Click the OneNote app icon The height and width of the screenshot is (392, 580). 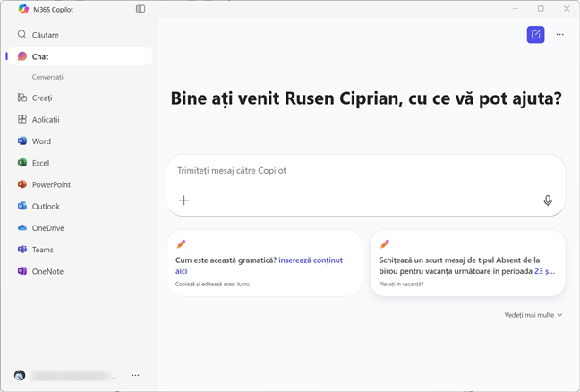pyautogui.click(x=22, y=271)
